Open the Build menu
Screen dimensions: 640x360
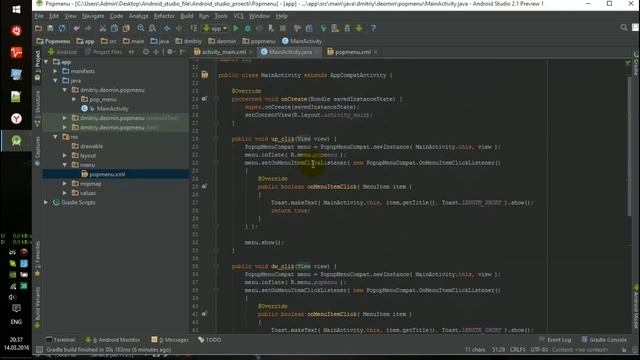click(187, 16)
